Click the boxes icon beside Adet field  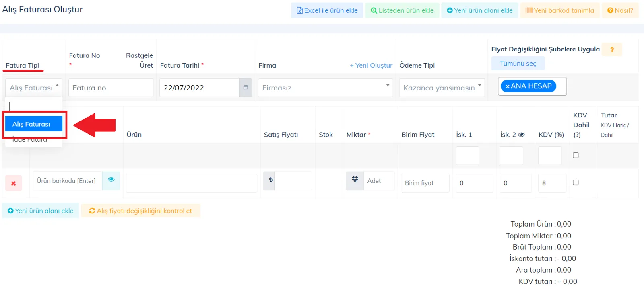click(x=355, y=180)
